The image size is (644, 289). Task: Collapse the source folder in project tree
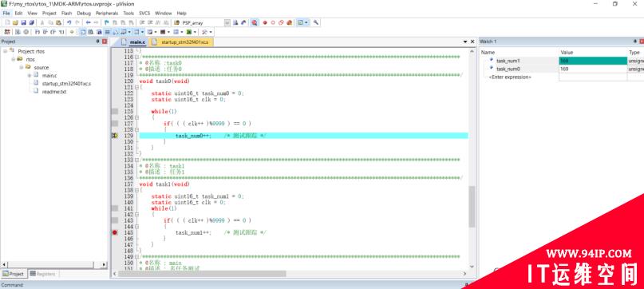(x=22, y=67)
